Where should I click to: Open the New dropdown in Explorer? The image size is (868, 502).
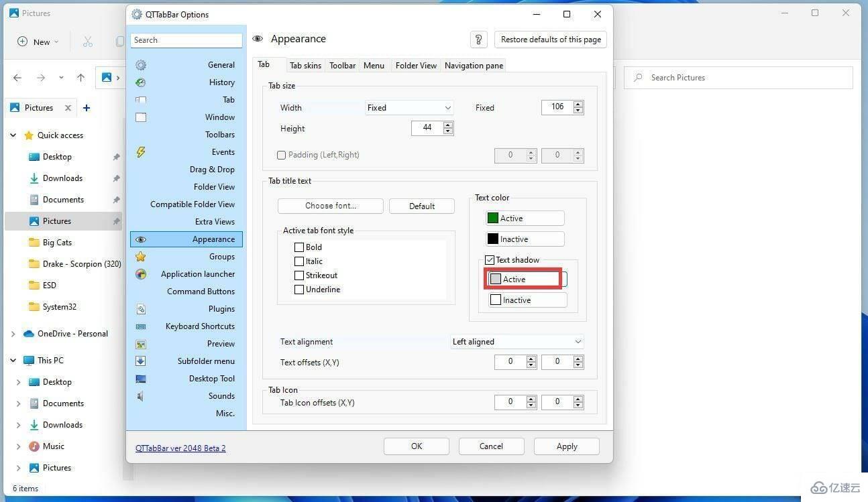tap(38, 42)
